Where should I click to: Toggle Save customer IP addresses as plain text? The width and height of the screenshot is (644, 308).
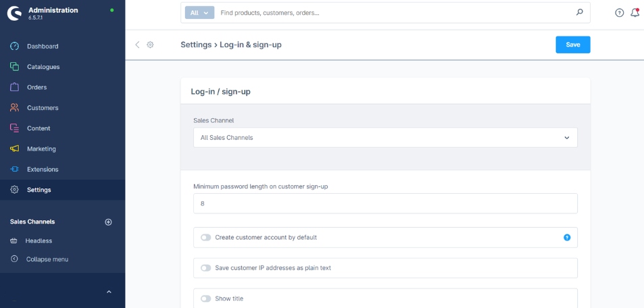point(206,268)
